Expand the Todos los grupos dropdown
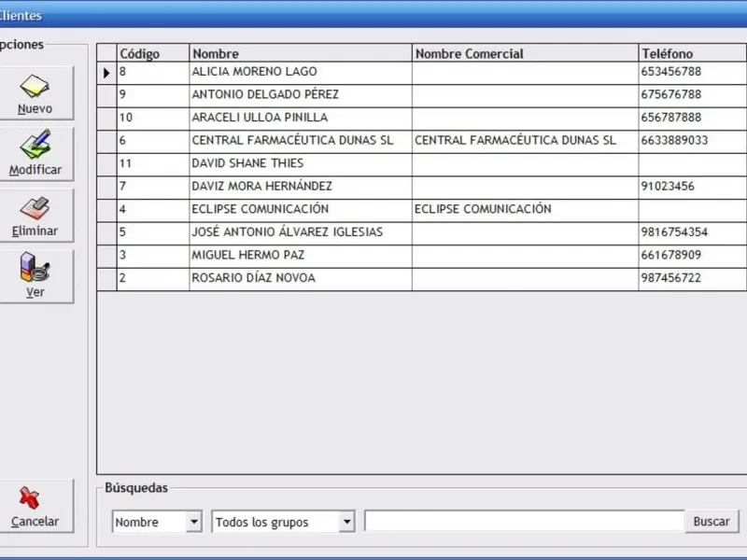747x560 pixels. [346, 522]
